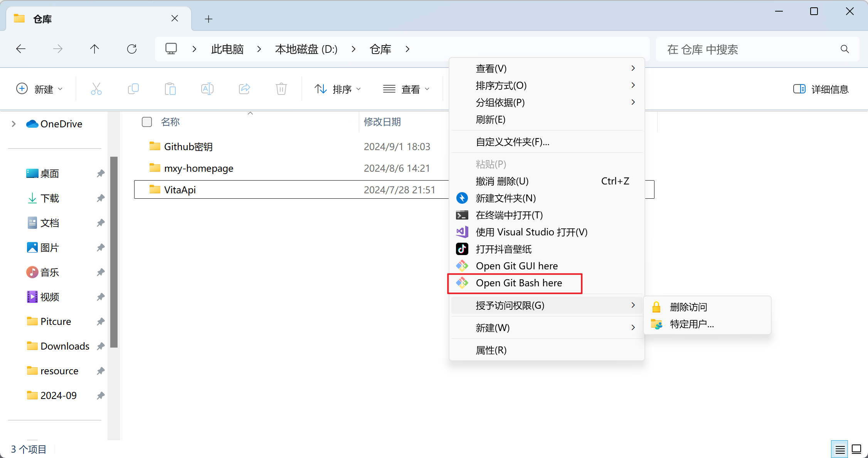This screenshot has width=868, height=458.
Task: Refresh the current folder view
Action: click(132, 49)
